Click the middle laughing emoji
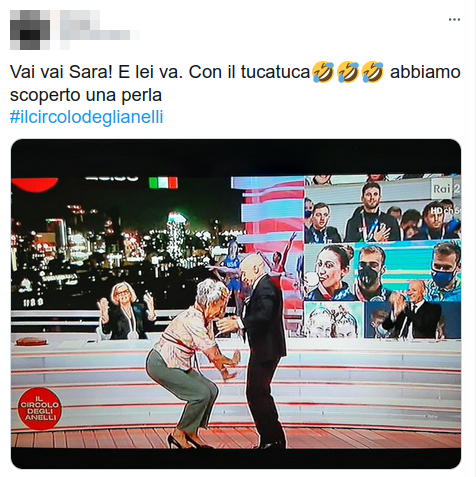Screen dimensions: 476x477 (348, 72)
